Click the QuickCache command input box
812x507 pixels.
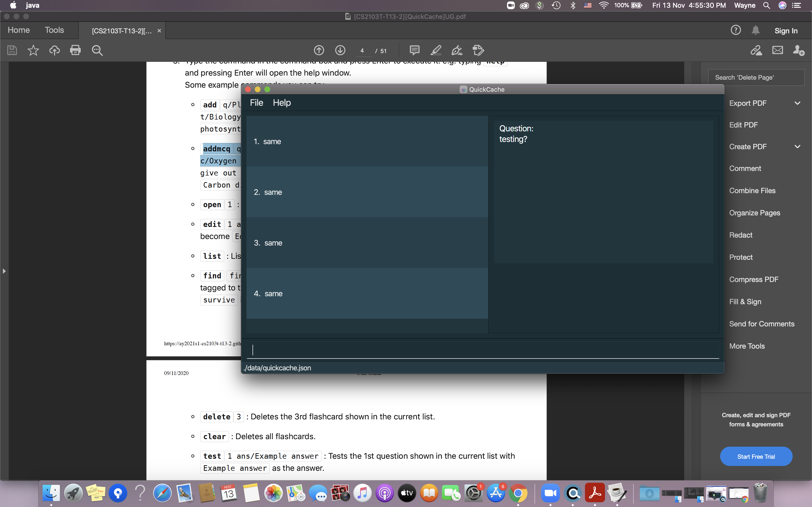click(483, 350)
